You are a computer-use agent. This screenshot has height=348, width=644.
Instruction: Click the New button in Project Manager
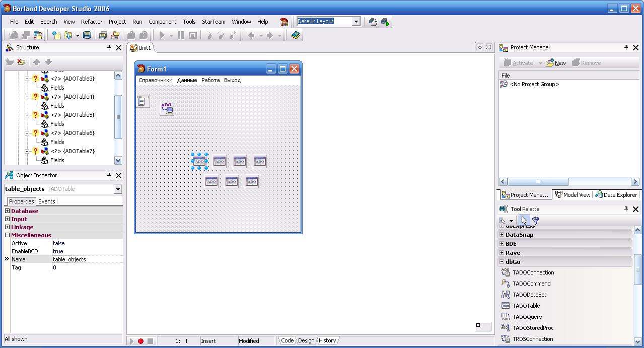pos(556,63)
